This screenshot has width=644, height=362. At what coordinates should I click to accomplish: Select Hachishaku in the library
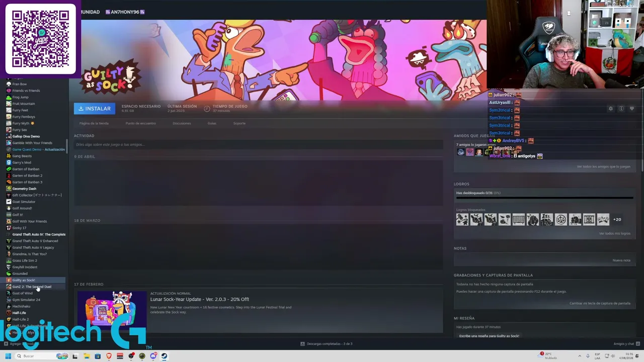[21, 306]
